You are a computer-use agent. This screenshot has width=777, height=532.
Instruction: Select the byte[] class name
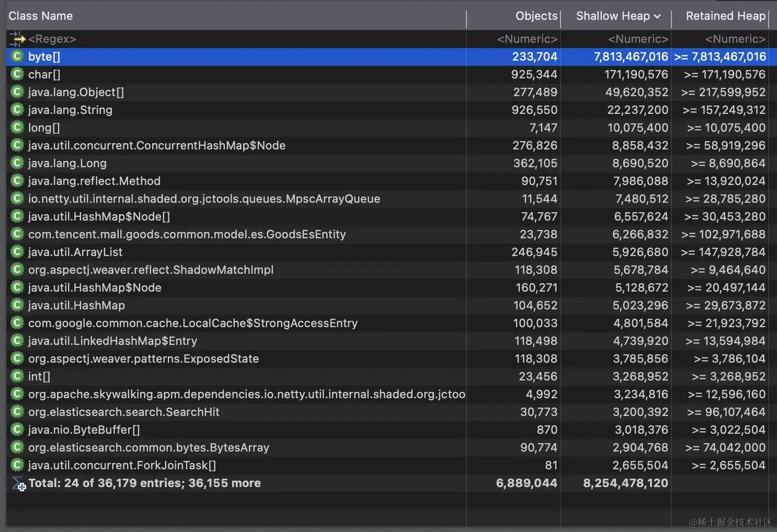tap(44, 57)
